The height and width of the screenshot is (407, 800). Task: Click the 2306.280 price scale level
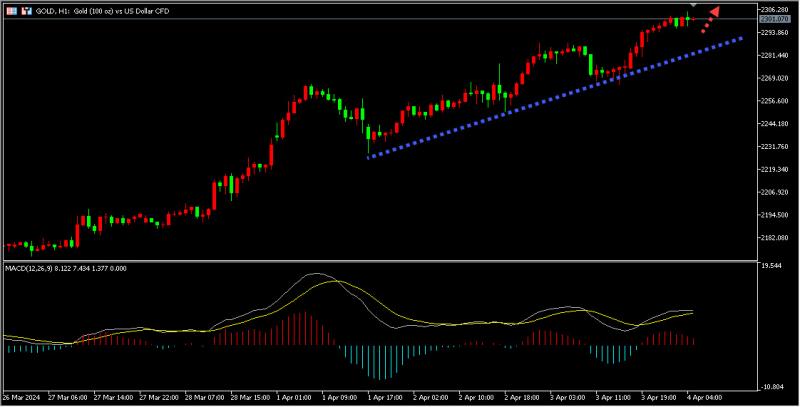[x=775, y=9]
